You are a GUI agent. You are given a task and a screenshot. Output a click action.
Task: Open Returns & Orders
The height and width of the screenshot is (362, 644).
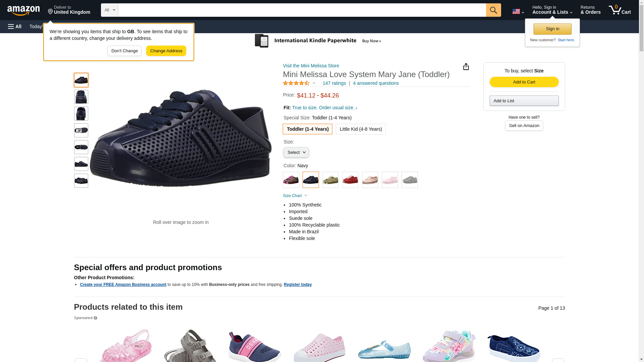(x=590, y=10)
